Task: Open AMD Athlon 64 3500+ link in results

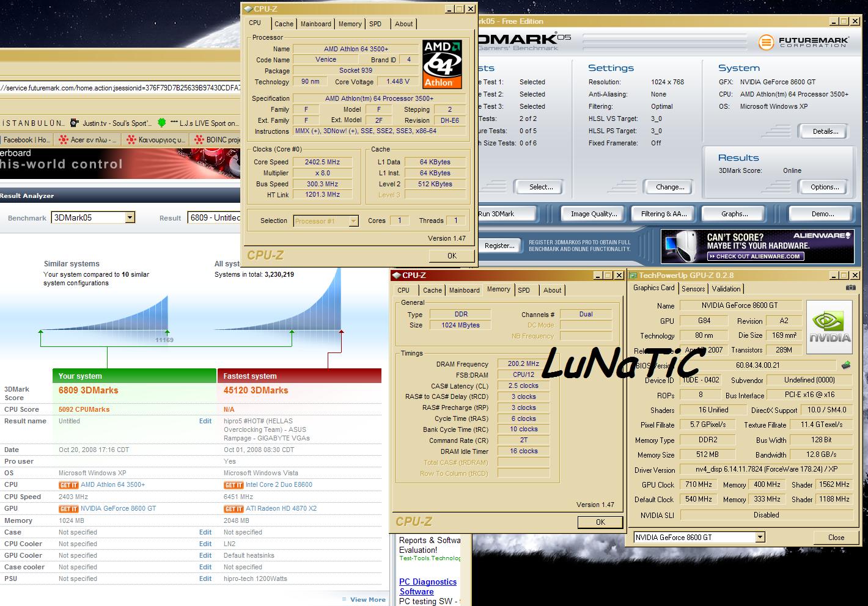Action: click(x=113, y=484)
